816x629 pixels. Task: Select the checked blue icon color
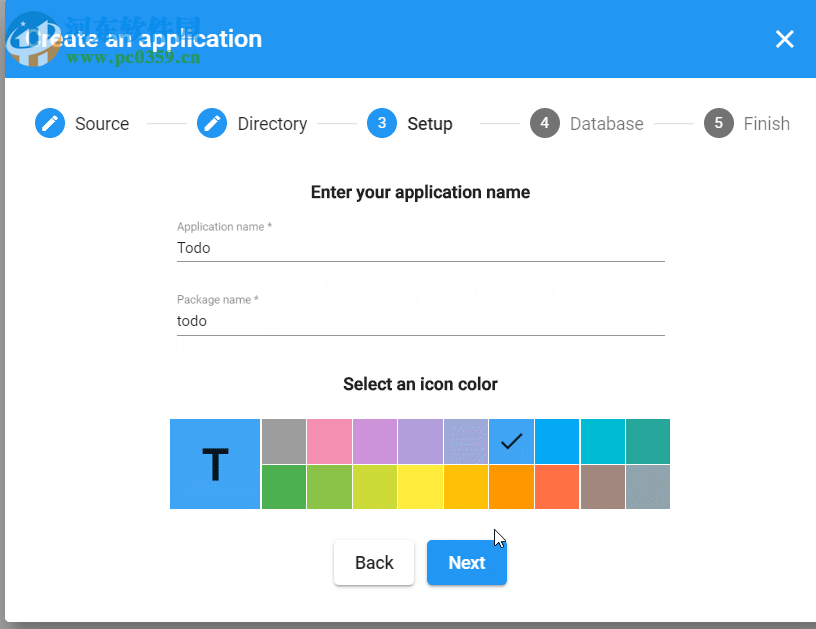(511, 441)
